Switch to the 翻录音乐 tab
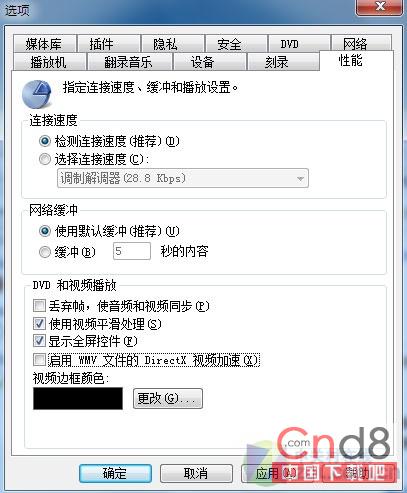 tap(129, 62)
